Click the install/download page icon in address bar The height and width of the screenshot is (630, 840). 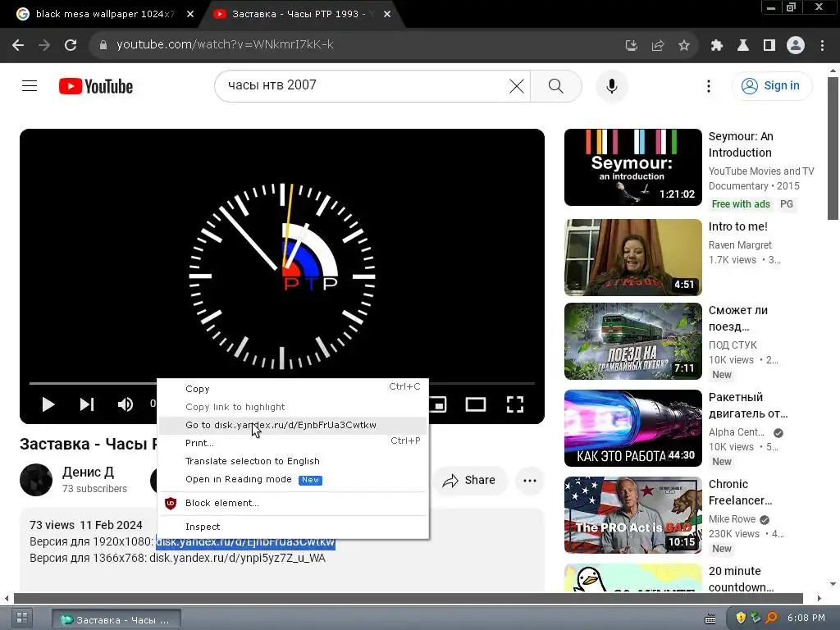pos(632,46)
